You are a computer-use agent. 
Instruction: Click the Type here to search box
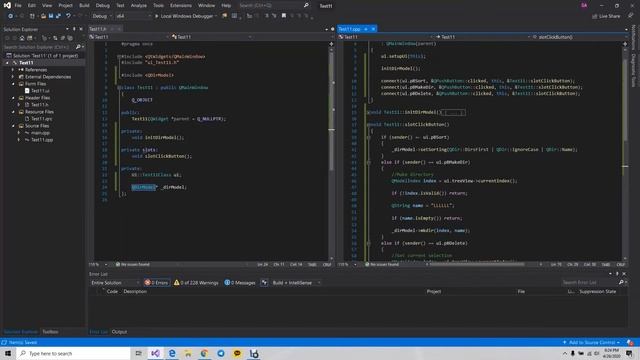[x=73, y=353]
